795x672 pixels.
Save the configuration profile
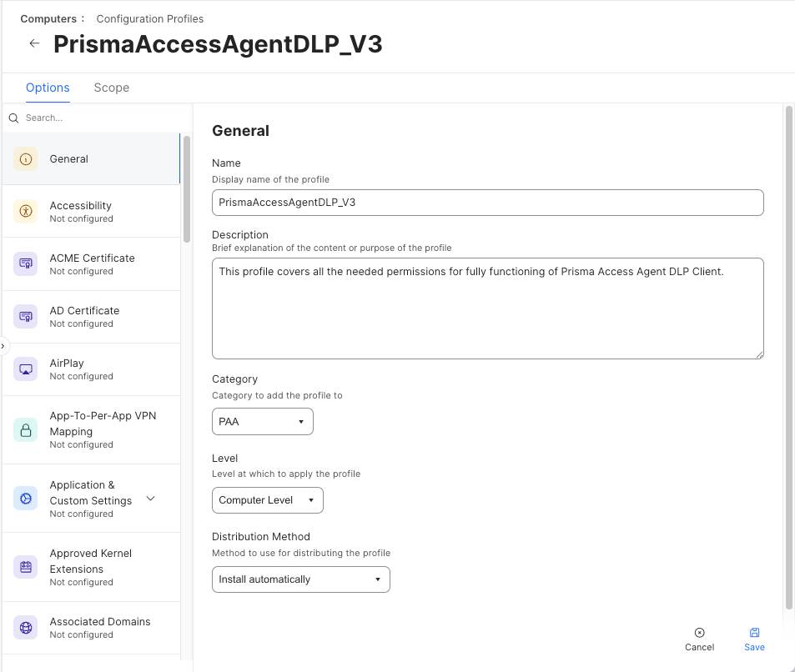pos(754,639)
